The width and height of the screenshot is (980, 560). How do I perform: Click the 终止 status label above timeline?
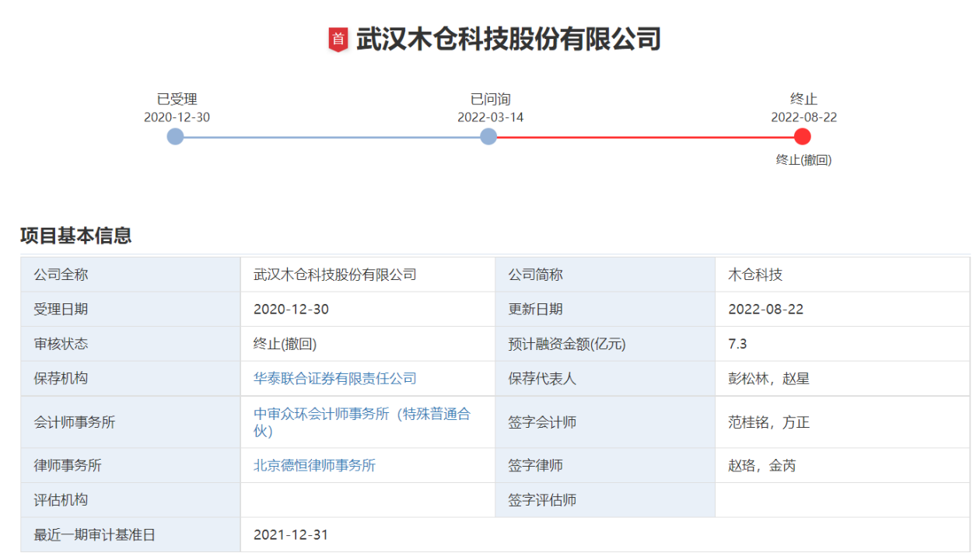[x=804, y=100]
